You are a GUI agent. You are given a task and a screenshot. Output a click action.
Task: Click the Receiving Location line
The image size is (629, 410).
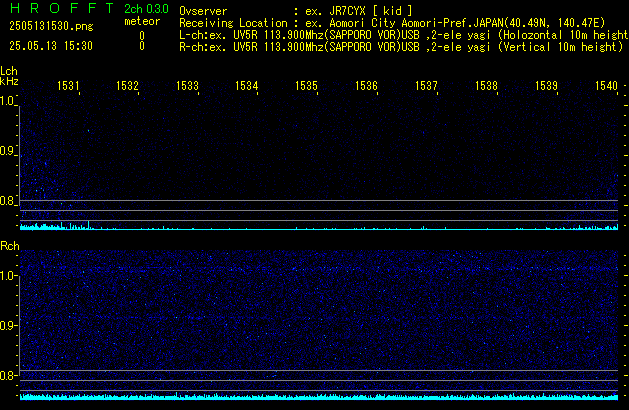(392, 23)
